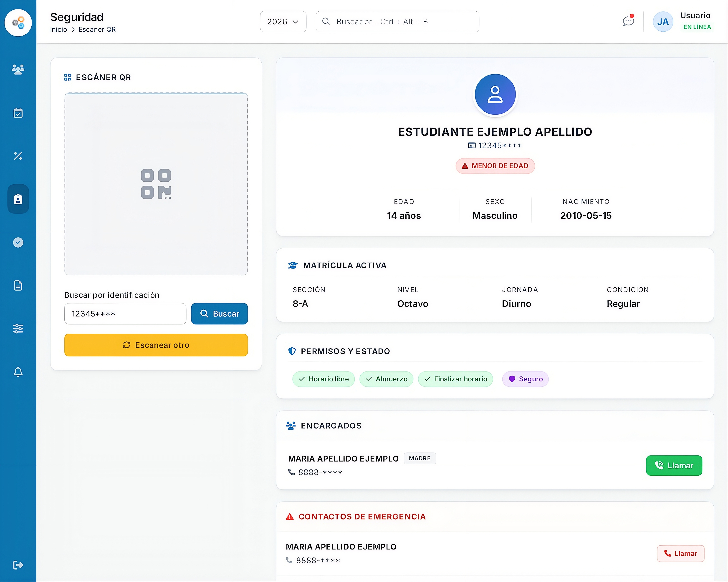
Task: Click Maria Apellido Ejemplo in Encargados
Action: pos(343,459)
